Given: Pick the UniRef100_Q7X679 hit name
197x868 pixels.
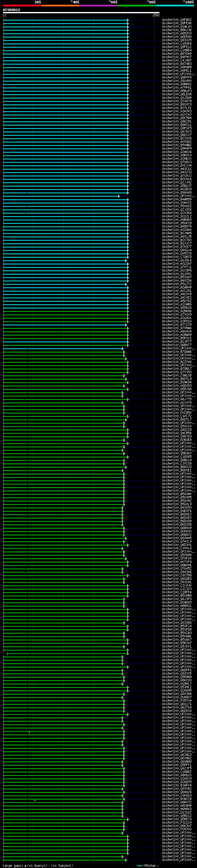Looking at the screenshot, I should point(177,101).
